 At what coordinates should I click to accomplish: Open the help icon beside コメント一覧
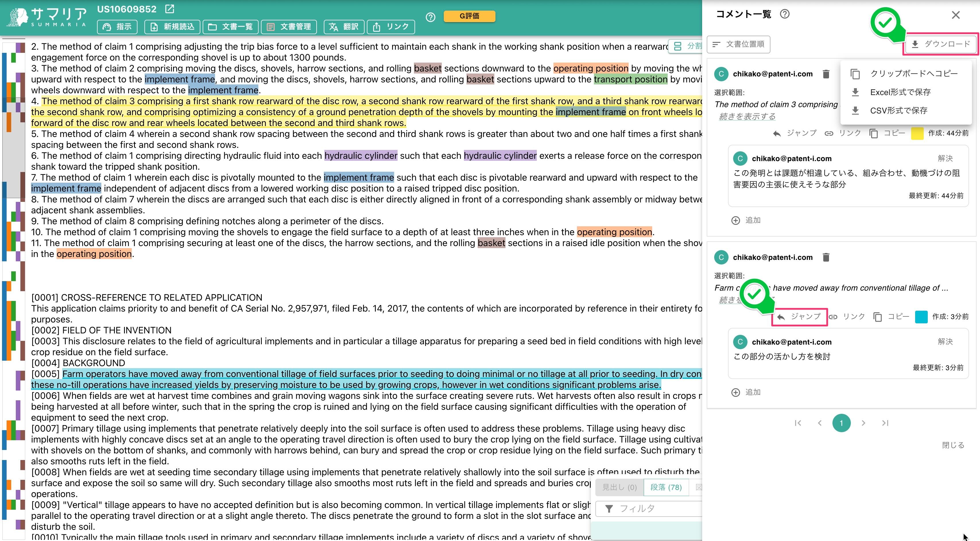[x=785, y=14]
